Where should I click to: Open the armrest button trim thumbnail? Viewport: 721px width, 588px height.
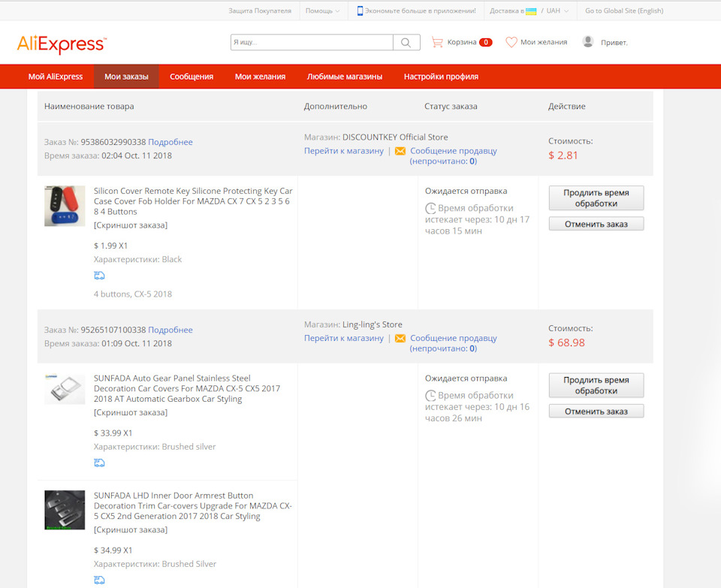coord(65,510)
